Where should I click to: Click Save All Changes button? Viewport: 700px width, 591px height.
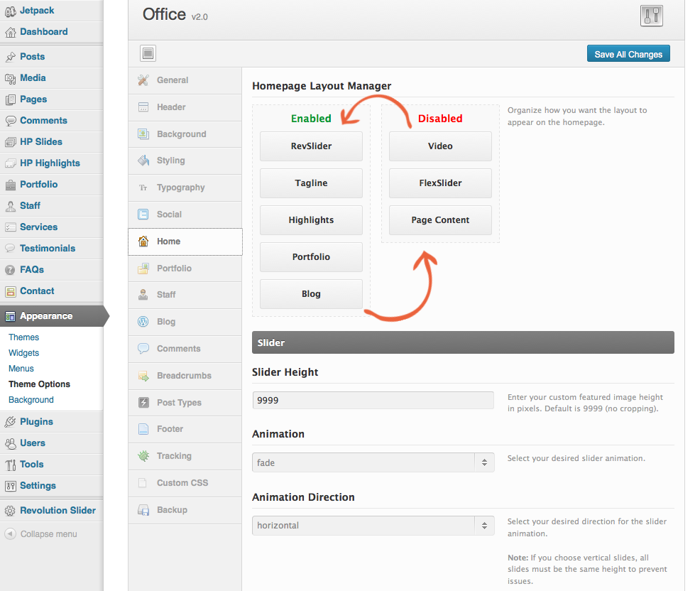pyautogui.click(x=628, y=54)
